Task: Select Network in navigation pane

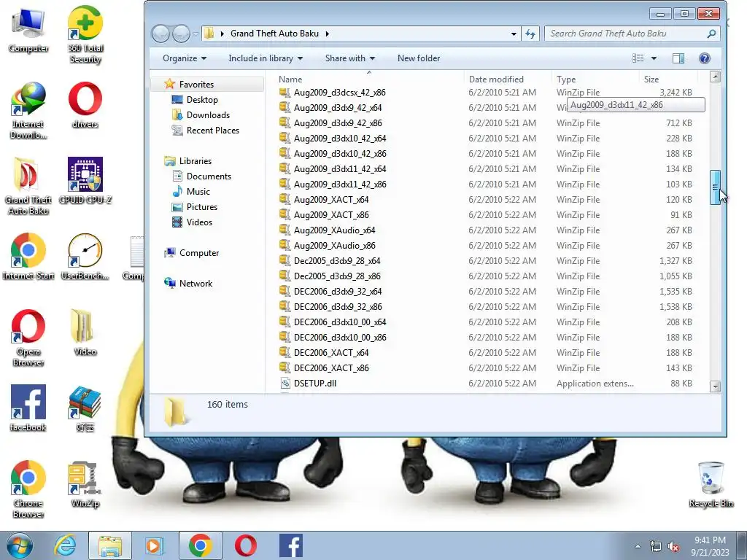Action: [196, 284]
